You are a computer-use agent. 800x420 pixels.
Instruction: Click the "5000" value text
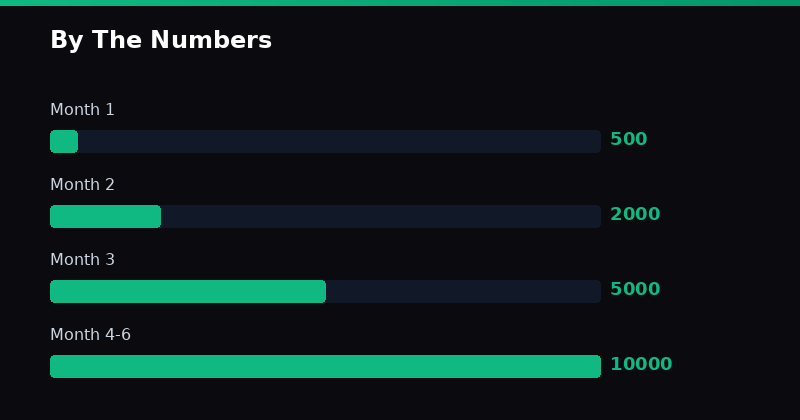coord(635,290)
